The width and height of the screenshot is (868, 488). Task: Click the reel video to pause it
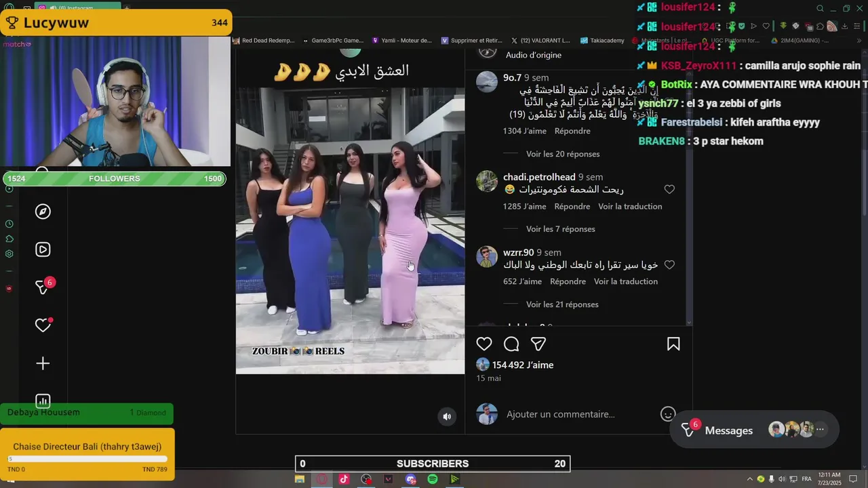coord(350,230)
